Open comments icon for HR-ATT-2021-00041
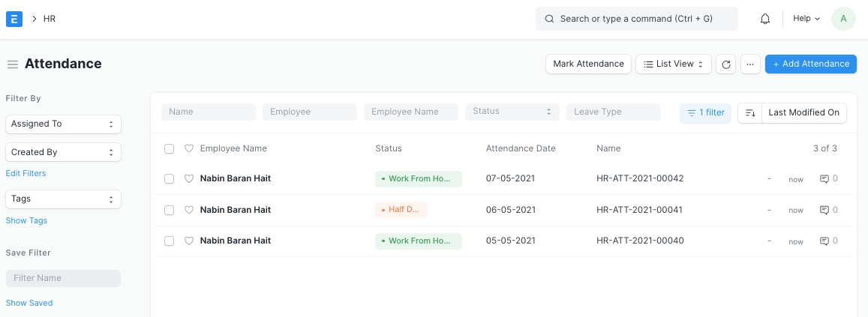Screen dimensions: 868x317 tap(824, 210)
